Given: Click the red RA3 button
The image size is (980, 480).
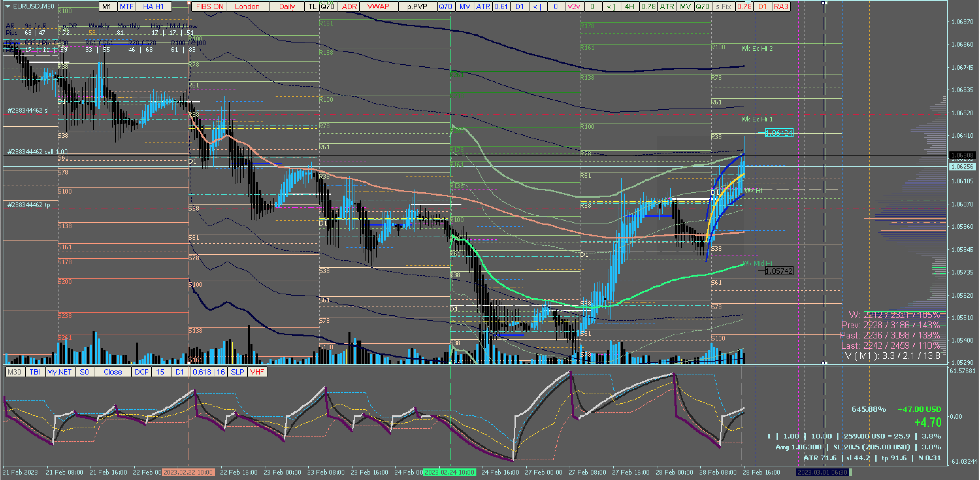Looking at the screenshot, I should point(781,6).
